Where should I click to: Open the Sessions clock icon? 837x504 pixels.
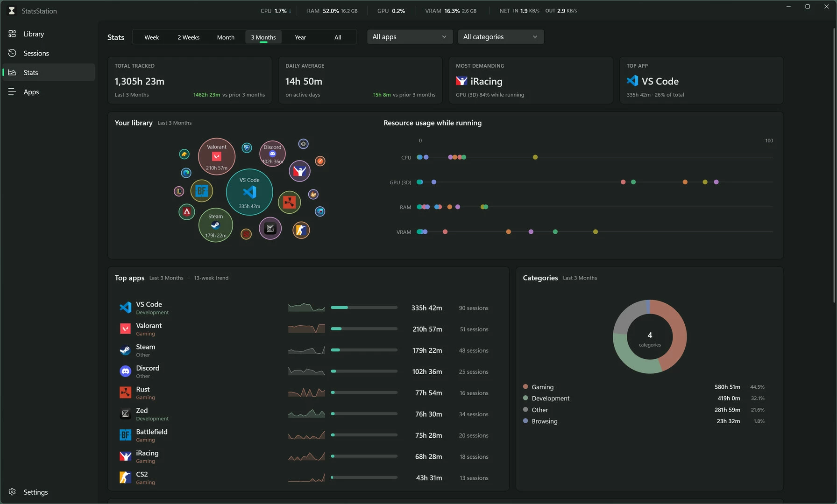click(x=12, y=53)
